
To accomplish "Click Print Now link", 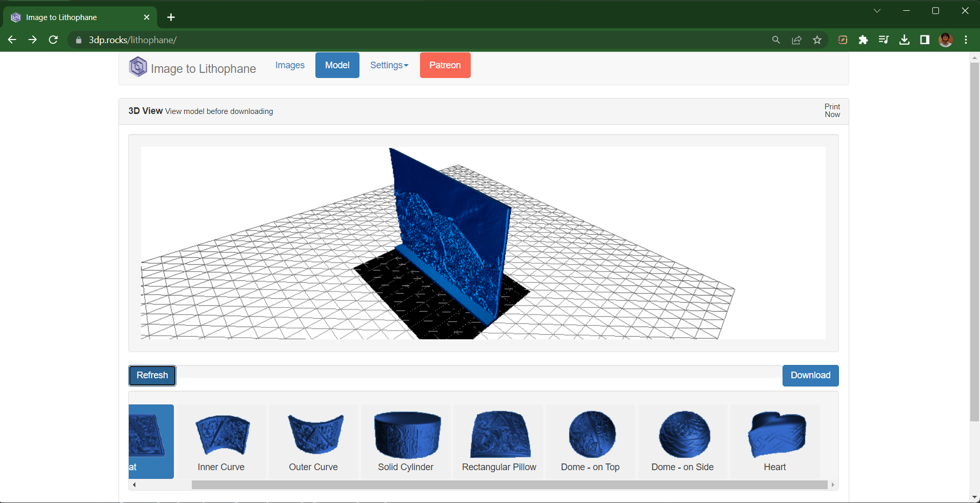I will click(x=832, y=110).
